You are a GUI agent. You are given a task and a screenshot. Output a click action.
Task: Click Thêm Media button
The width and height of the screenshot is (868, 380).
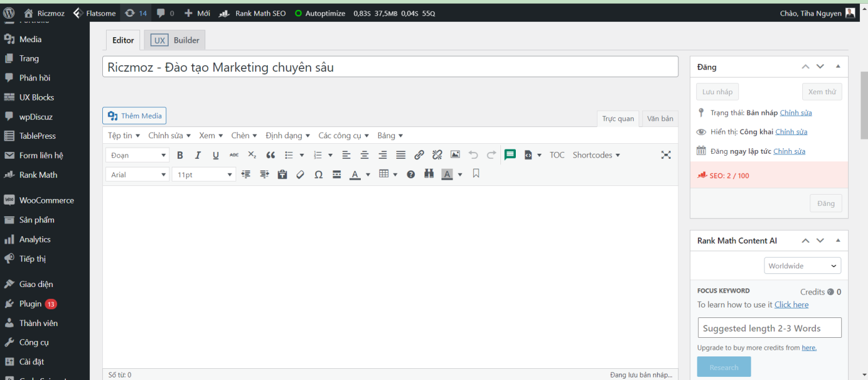coord(135,115)
